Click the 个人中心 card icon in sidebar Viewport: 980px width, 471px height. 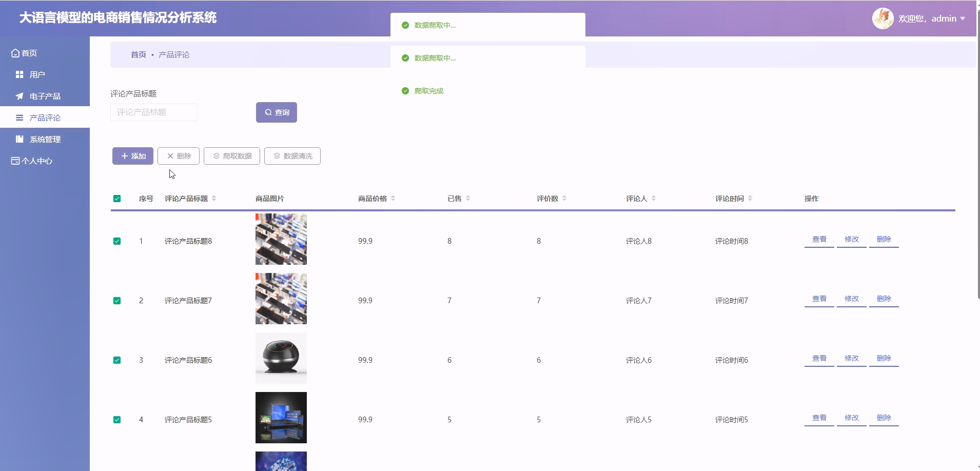(15, 161)
